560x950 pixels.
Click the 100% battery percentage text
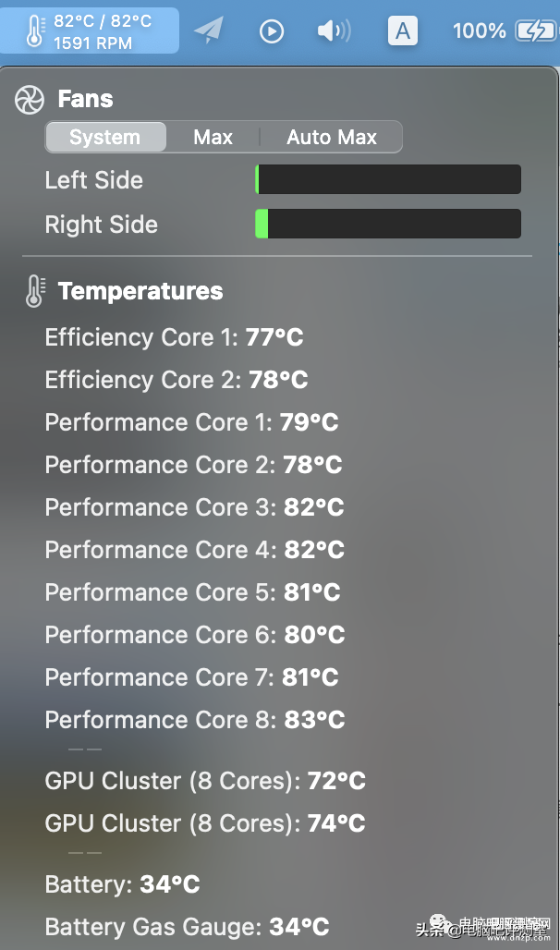pyautogui.click(x=480, y=30)
